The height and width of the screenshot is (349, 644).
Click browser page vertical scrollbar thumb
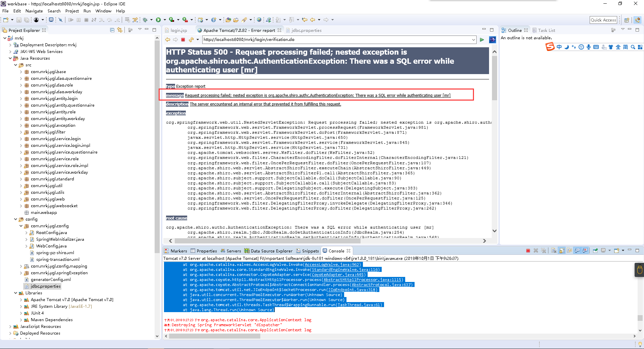tap(494, 78)
